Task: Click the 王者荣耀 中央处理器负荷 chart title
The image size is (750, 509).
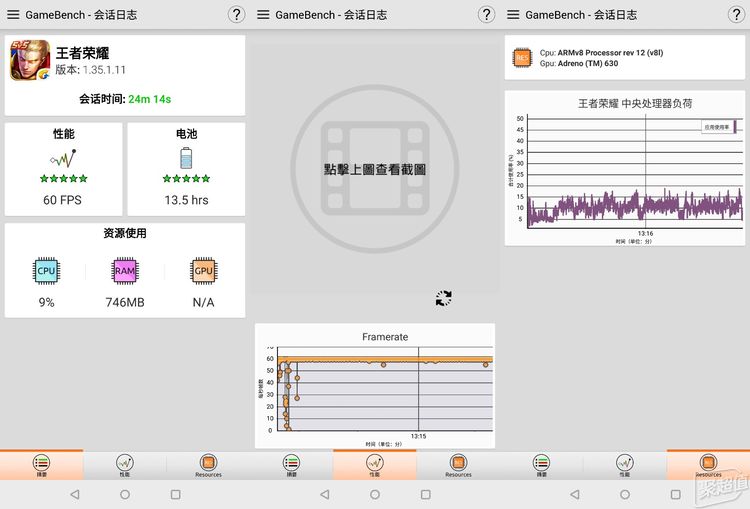Action: 635,103
